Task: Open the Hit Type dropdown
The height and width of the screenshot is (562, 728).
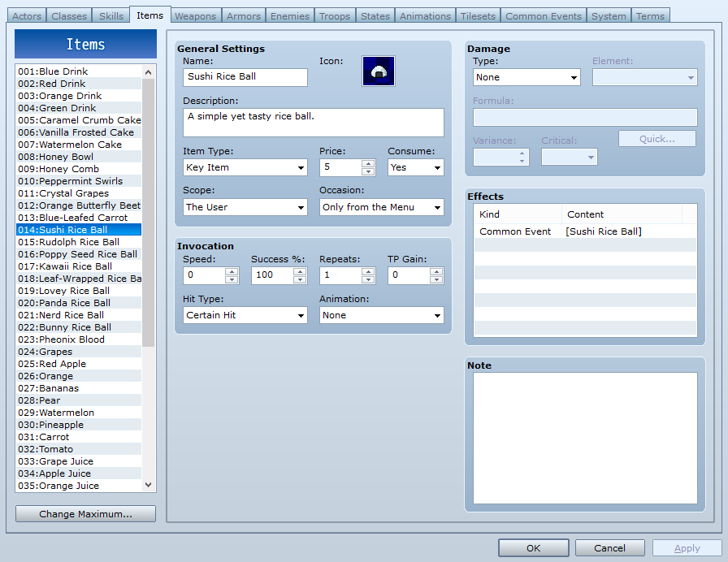Action: pyautogui.click(x=245, y=315)
